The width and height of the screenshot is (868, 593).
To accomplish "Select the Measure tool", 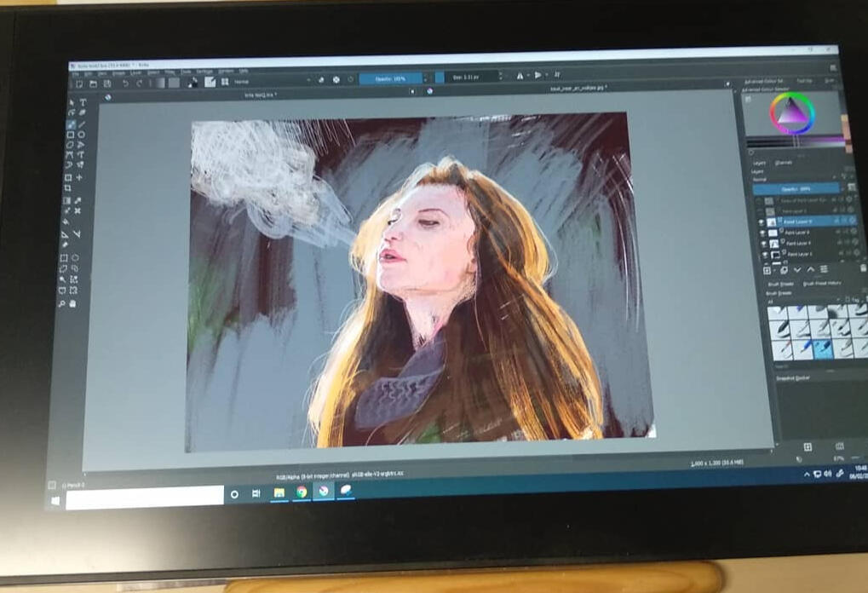I will tap(77, 234).
